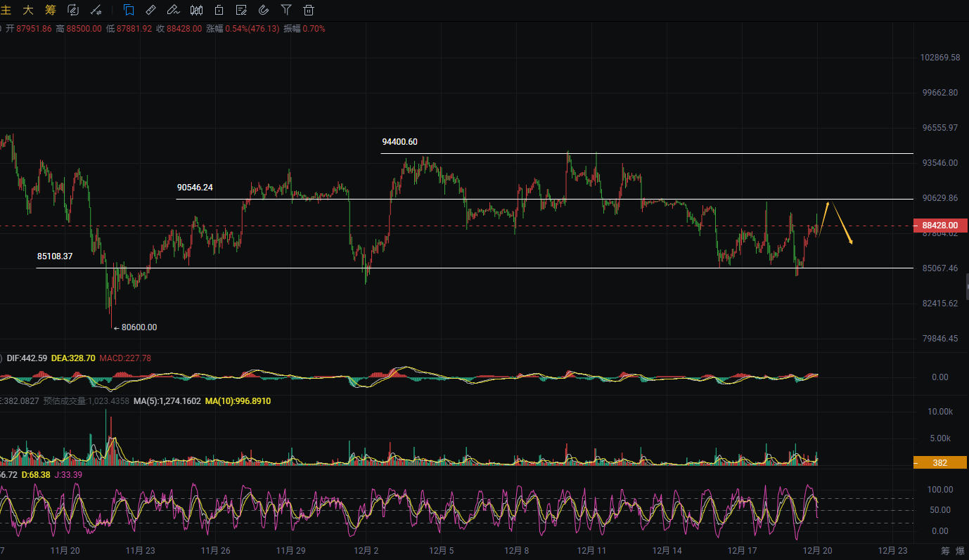
Task: Click the lock drawings icon
Action: coord(219,10)
